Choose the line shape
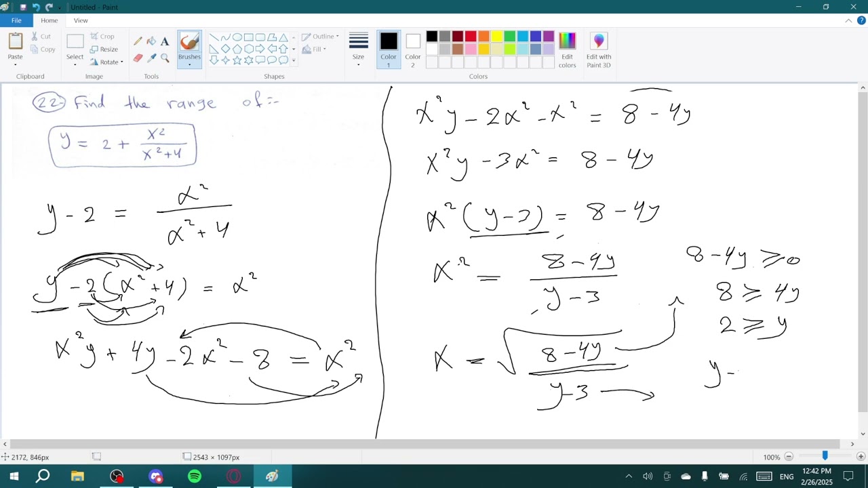The height and width of the screenshot is (488, 868). click(x=214, y=37)
